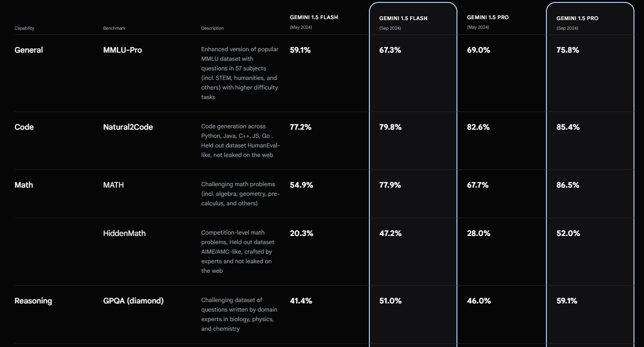Select the HiddenMath description text
The image size is (644, 347).
point(238,252)
